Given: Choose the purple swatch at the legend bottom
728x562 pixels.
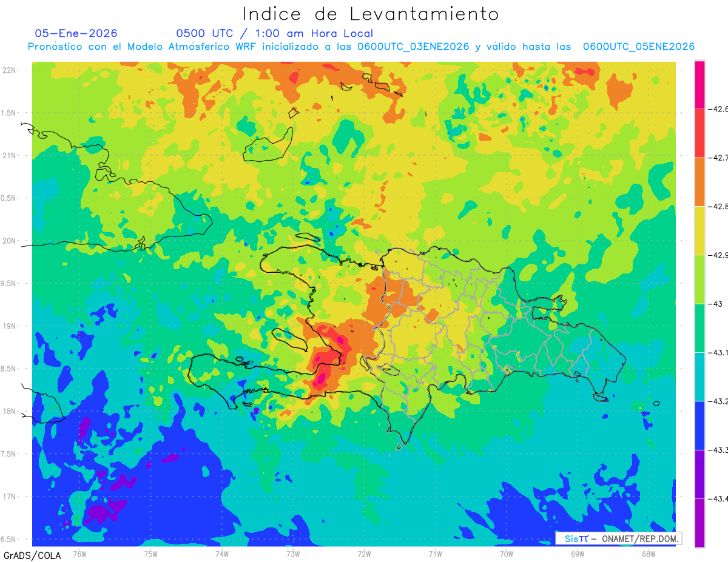Looking at the screenshot, I should pyautogui.click(x=699, y=523).
